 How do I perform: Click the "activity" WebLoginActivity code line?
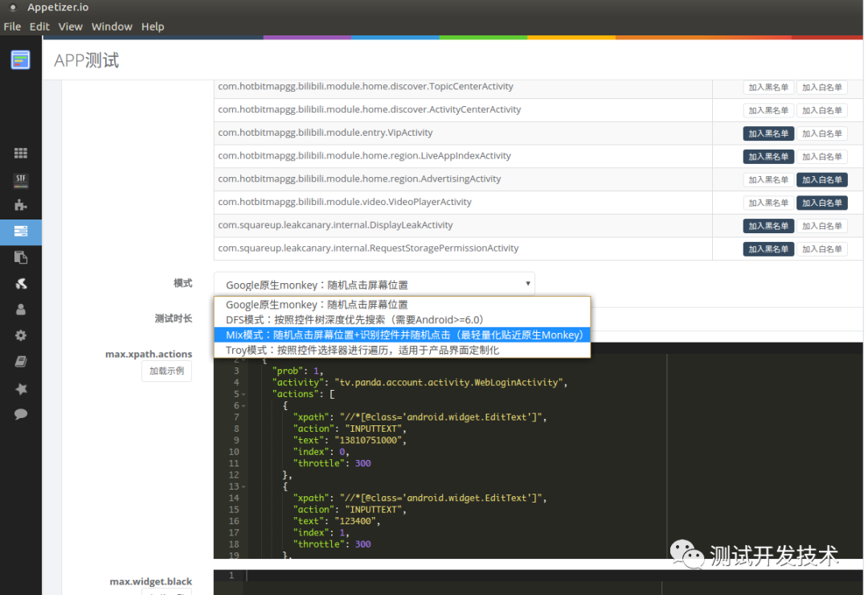420,383
